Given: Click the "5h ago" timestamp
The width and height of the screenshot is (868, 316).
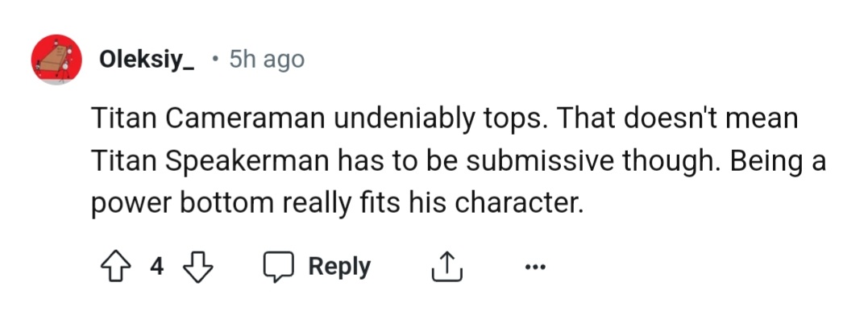Looking at the screenshot, I should [267, 59].
